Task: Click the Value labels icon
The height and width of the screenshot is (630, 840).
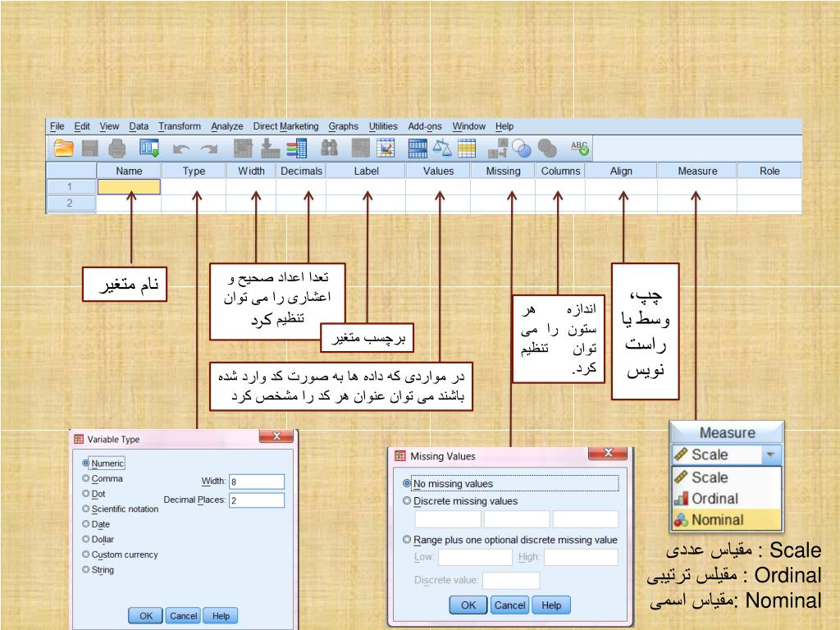Action: [x=498, y=148]
